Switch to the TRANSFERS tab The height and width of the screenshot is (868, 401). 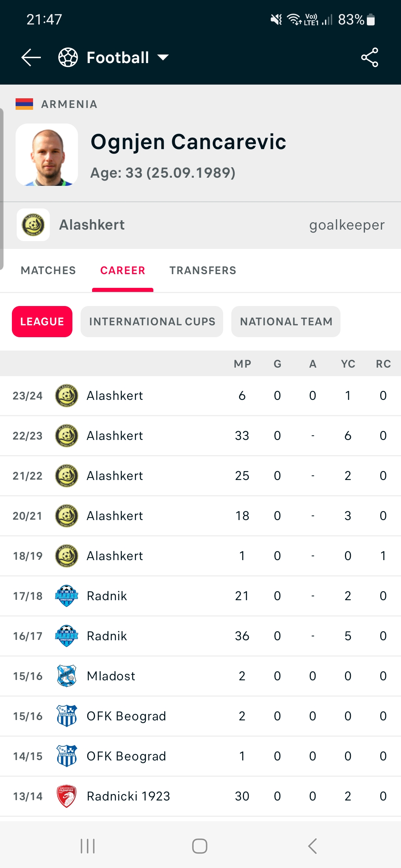point(203,270)
